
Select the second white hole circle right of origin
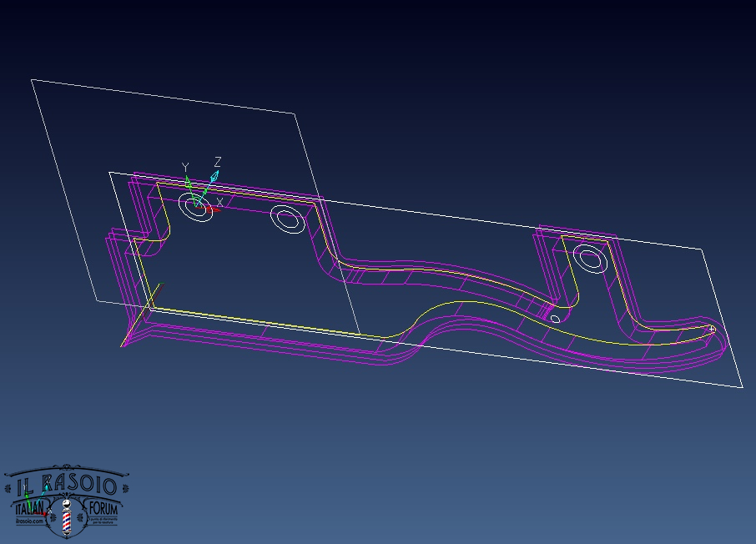coord(287,220)
